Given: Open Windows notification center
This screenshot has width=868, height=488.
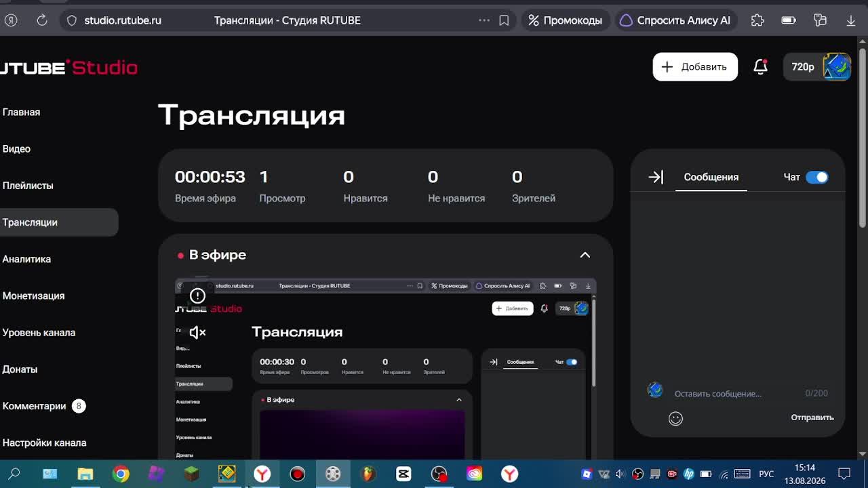Looking at the screenshot, I should click(844, 474).
